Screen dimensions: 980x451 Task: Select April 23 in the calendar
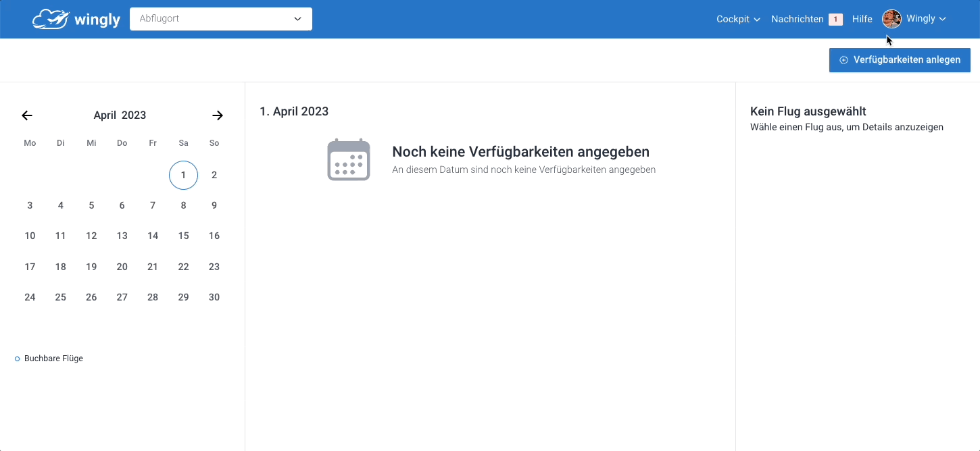[214, 267]
